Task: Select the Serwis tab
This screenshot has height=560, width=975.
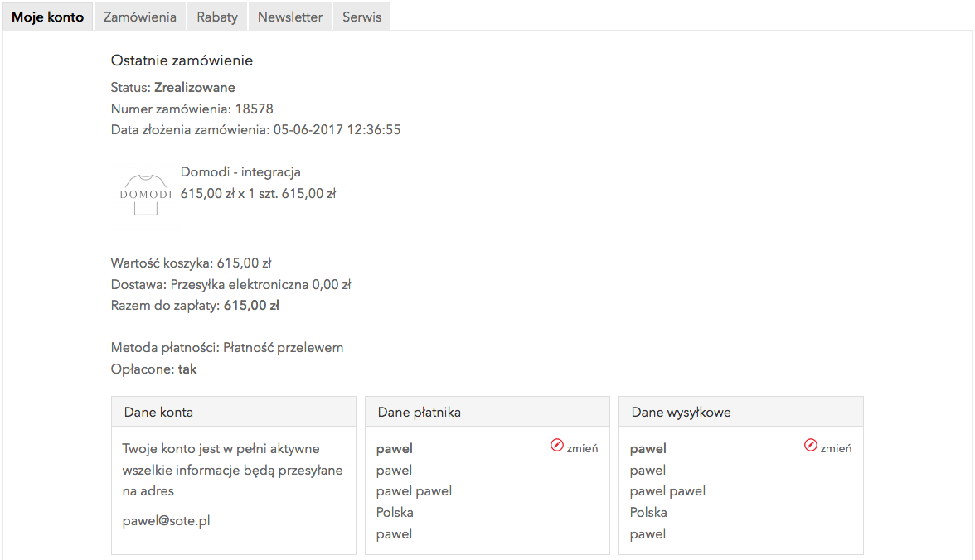Action: pos(361,17)
